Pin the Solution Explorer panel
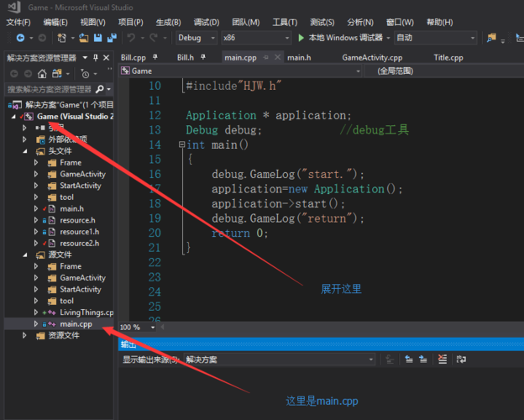The height and width of the screenshot is (420, 524). click(x=96, y=58)
